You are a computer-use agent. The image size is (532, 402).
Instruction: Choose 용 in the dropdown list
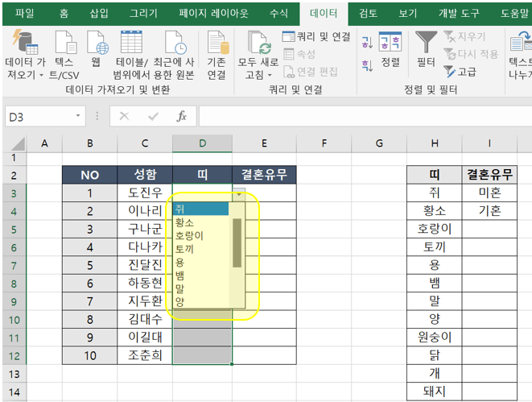[201, 262]
